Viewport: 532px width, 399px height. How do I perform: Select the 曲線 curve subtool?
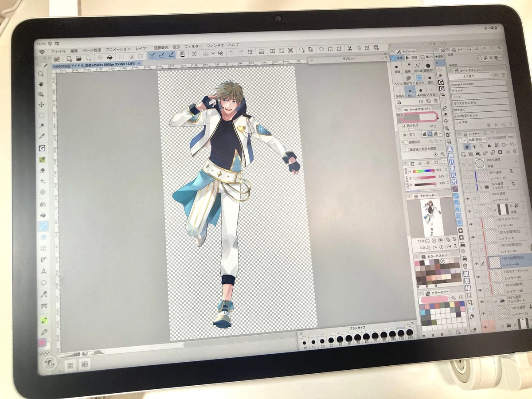[407, 67]
